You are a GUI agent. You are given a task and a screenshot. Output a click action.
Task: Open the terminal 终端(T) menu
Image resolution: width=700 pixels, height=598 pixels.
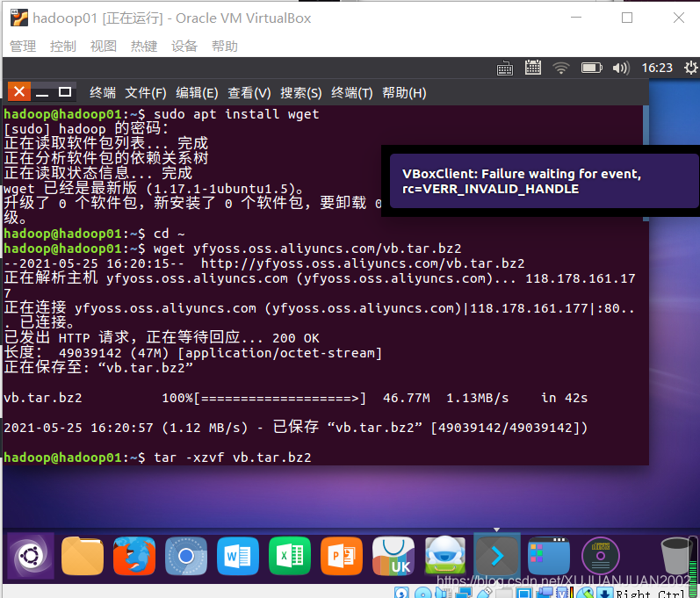point(352,93)
